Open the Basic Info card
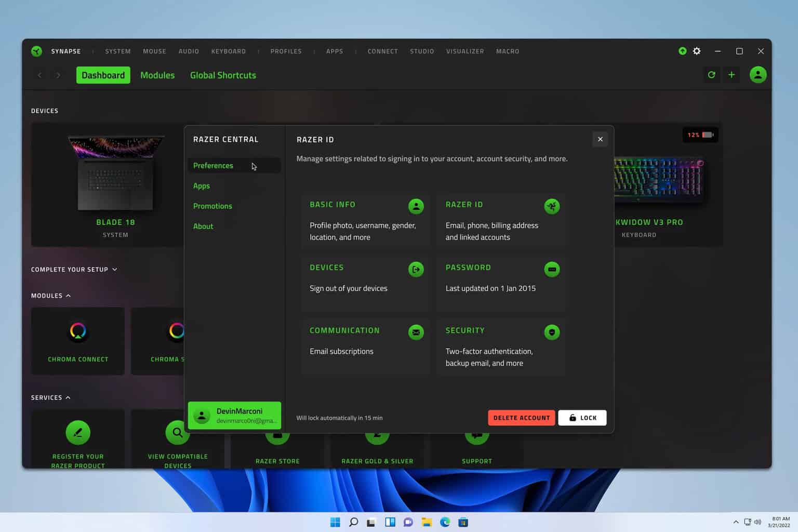Screen dimensions: 798x532 [365, 220]
